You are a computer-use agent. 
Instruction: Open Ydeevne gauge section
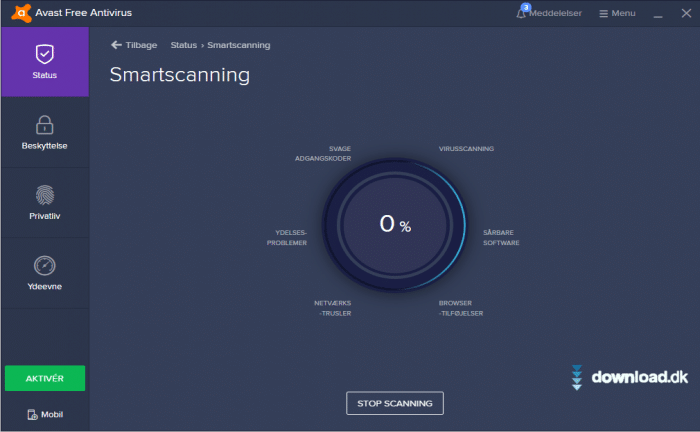(44, 272)
